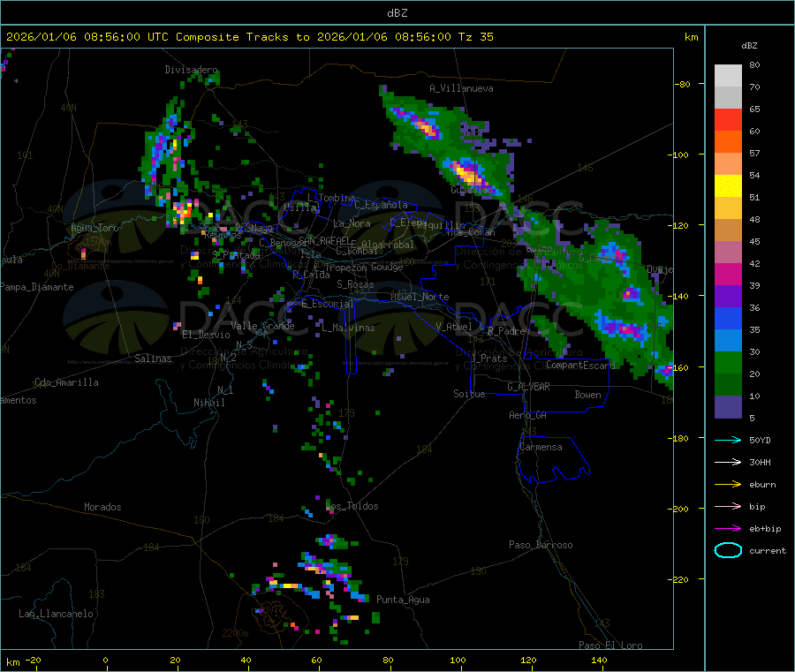Click the 'Cda_Amarilla' map label
Viewport: 795px width, 672px height.
coord(66,382)
